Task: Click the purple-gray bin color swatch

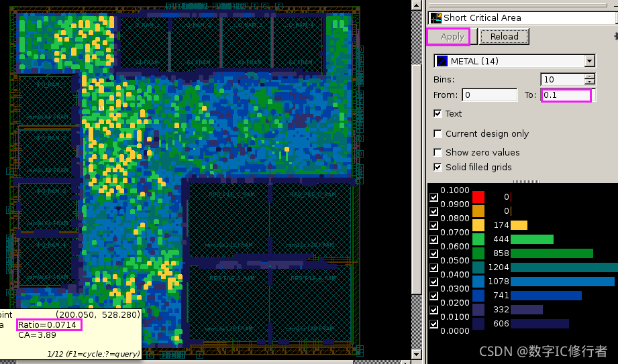Action: tap(478, 310)
